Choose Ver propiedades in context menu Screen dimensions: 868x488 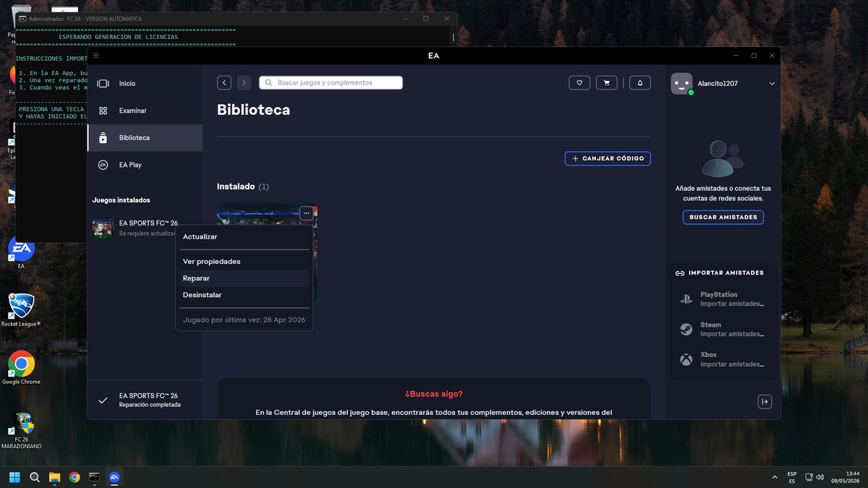tap(244, 262)
